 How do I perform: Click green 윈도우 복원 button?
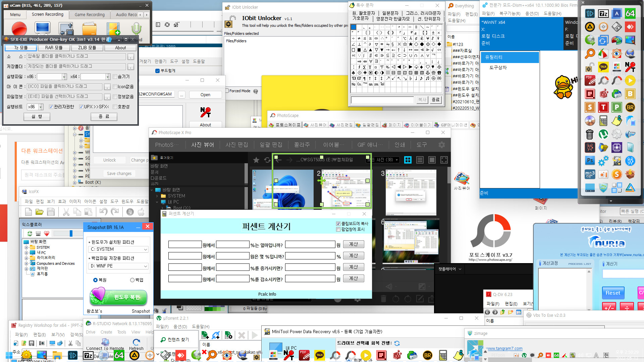[118, 297]
